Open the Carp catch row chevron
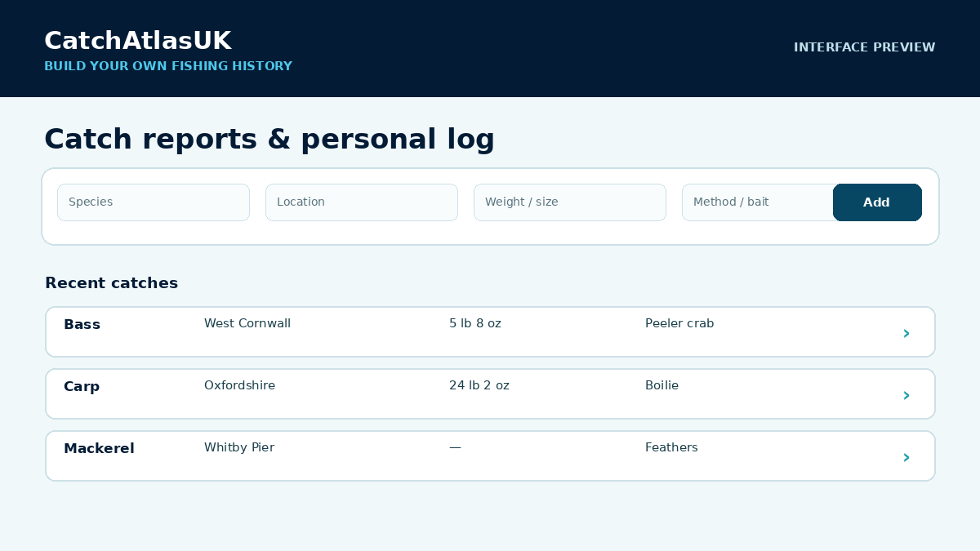 pyautogui.click(x=906, y=395)
